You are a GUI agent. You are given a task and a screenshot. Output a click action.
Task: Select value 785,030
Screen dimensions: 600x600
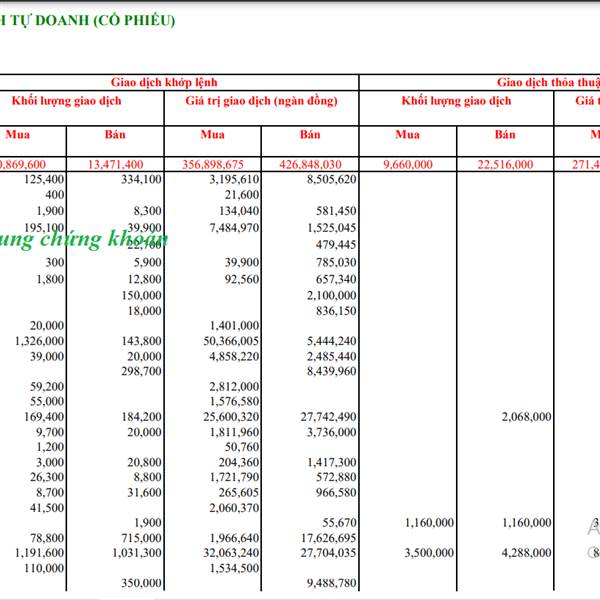pyautogui.click(x=336, y=262)
